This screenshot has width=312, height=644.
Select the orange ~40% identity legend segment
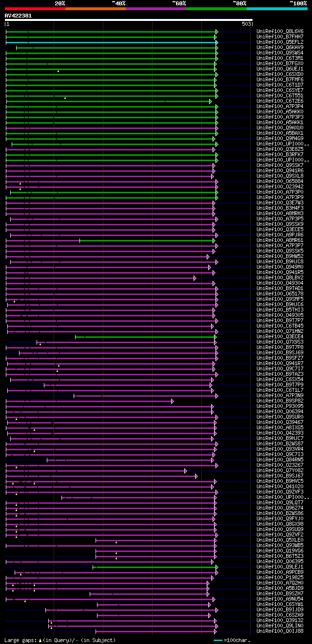point(96,8)
